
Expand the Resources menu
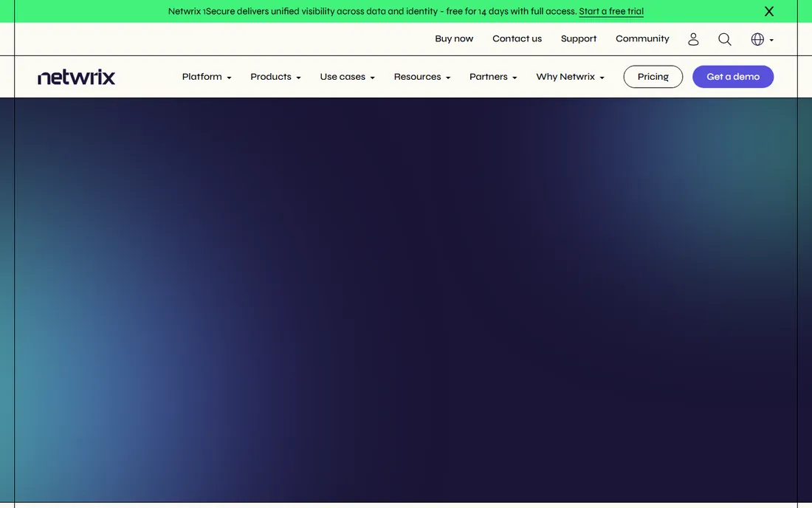(x=422, y=77)
